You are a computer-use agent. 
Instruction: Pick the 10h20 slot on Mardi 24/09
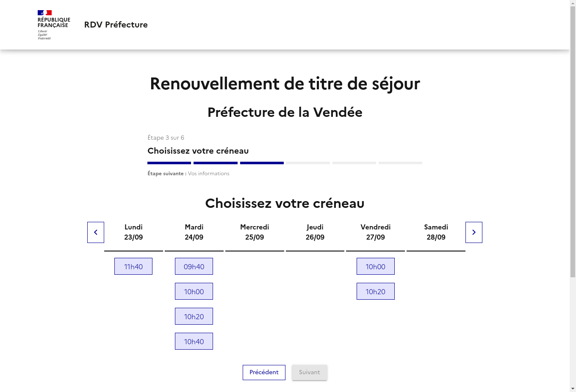tap(194, 316)
